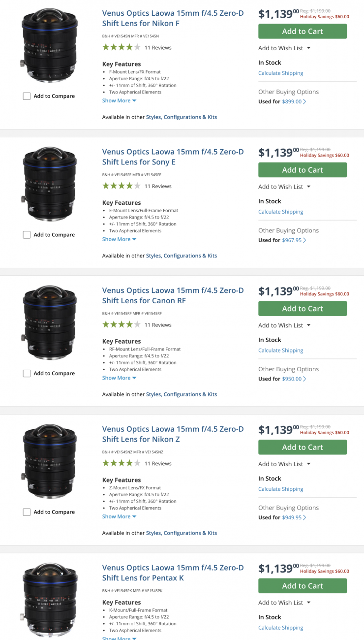Open Add to Wish List dropdown for Nikon Z lens
Viewport: 364px width, 640px height.
(284, 464)
